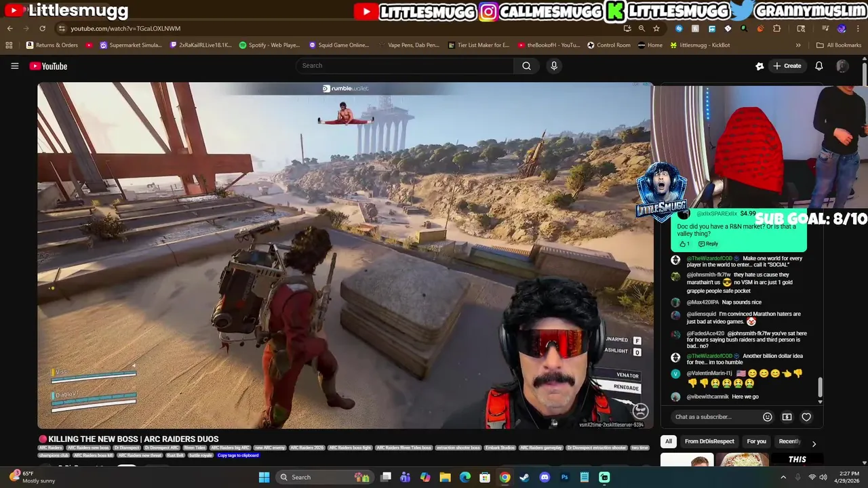This screenshot has width=868, height=488.
Task: Click the video title KILLING THE NEW BOSS
Action: point(134,439)
